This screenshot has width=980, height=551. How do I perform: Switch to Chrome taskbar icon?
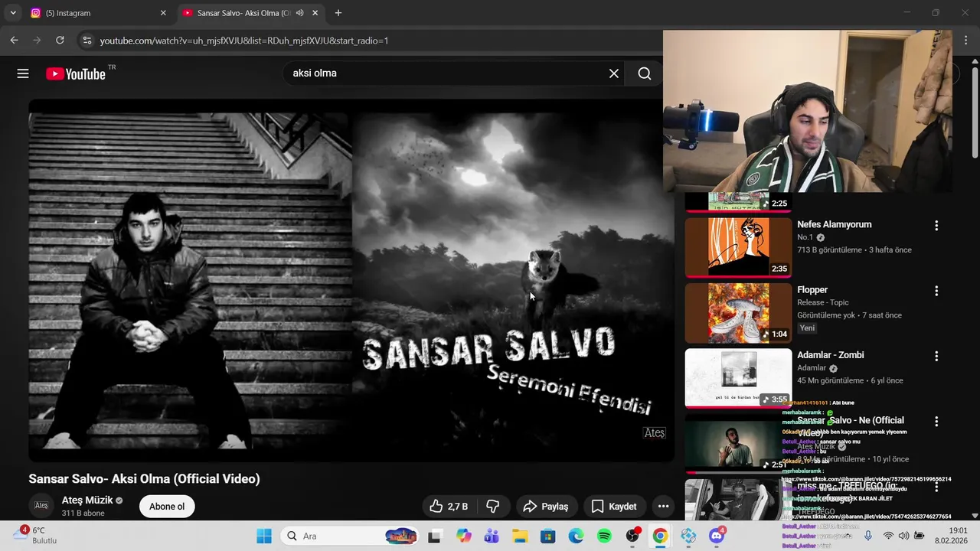coord(660,536)
